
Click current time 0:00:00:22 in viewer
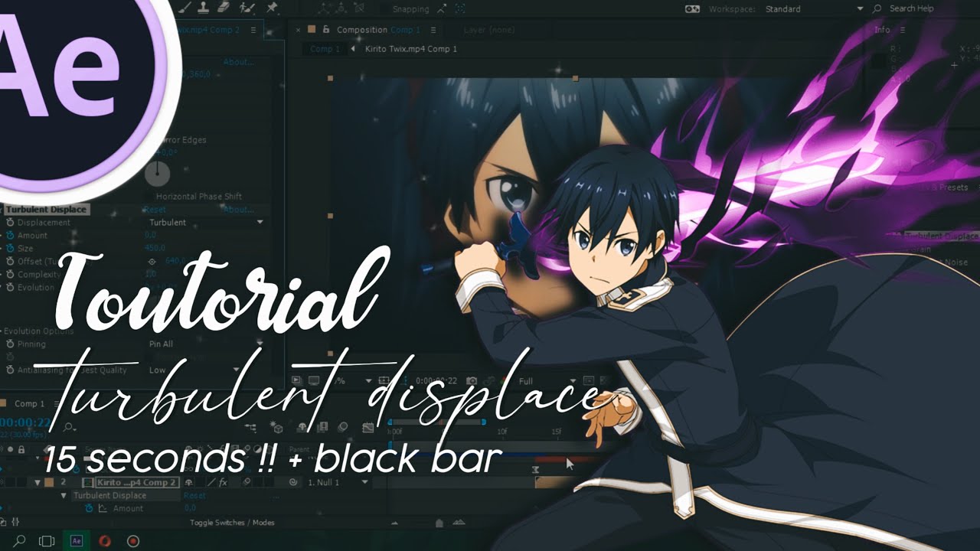pos(436,380)
